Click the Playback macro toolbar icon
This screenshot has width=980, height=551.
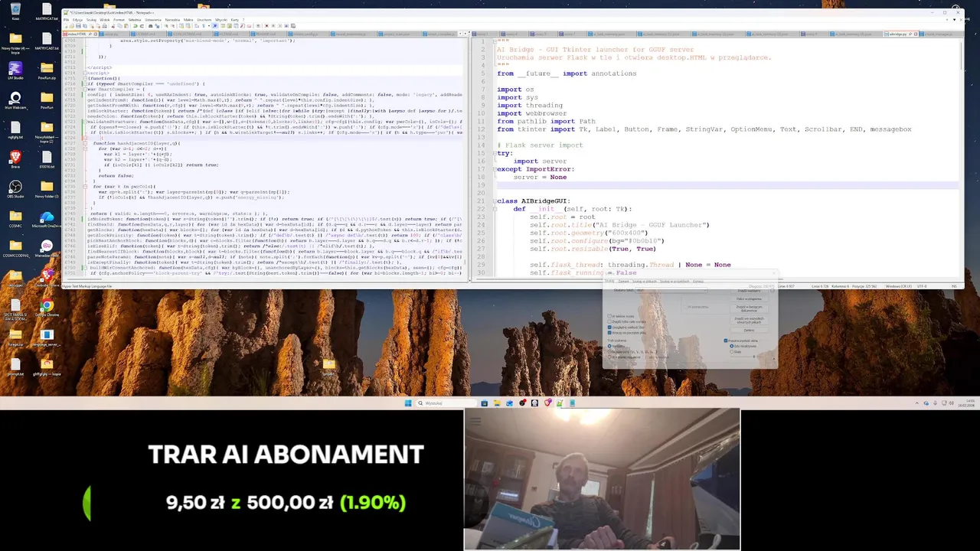pos(279,26)
